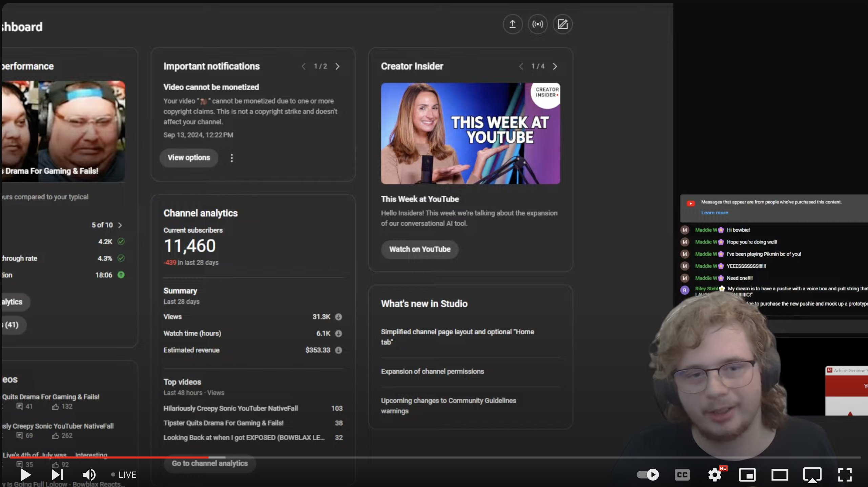Open the player settings gear

click(715, 475)
